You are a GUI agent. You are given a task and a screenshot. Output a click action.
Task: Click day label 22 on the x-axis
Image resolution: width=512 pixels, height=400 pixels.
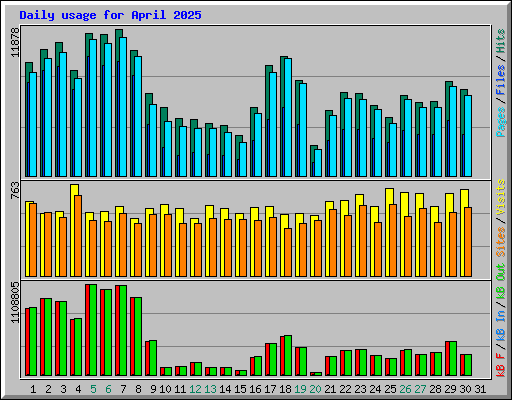345,389
